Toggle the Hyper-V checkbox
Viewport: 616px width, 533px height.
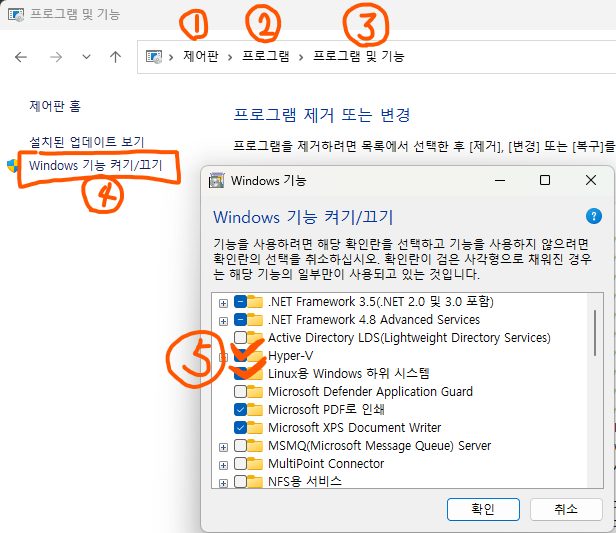[x=240, y=355]
